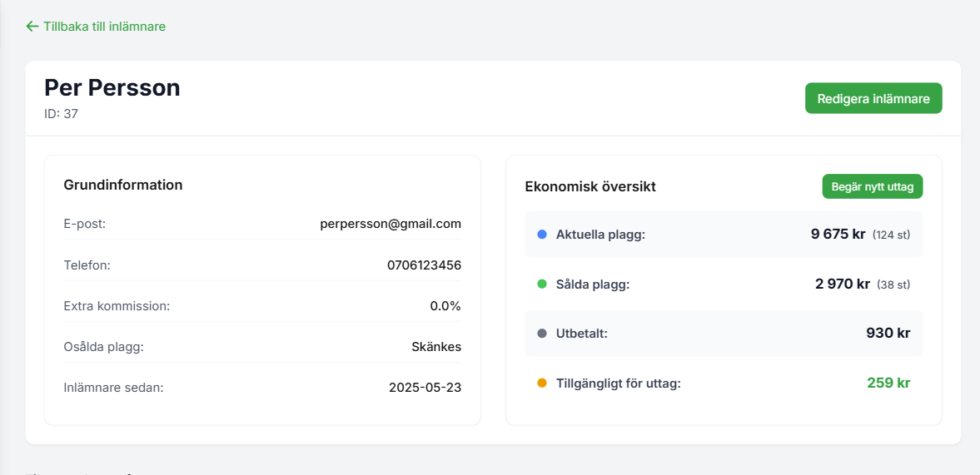Click the back arrow icon
The image size is (980, 475).
tap(32, 27)
